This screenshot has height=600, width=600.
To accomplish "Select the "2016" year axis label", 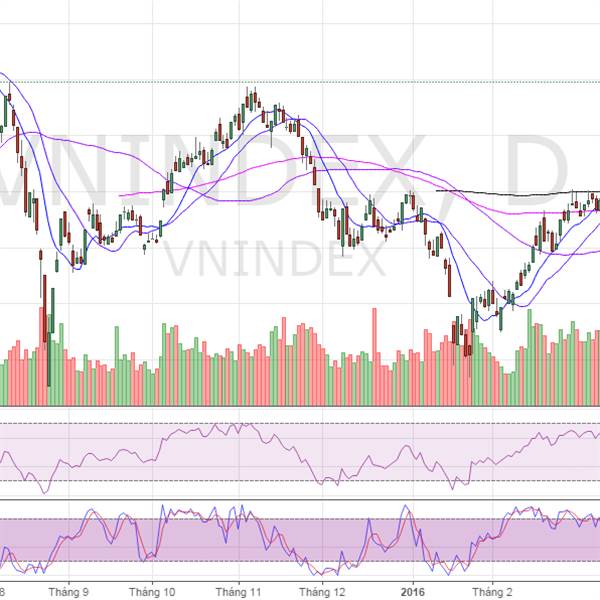I will (413, 592).
